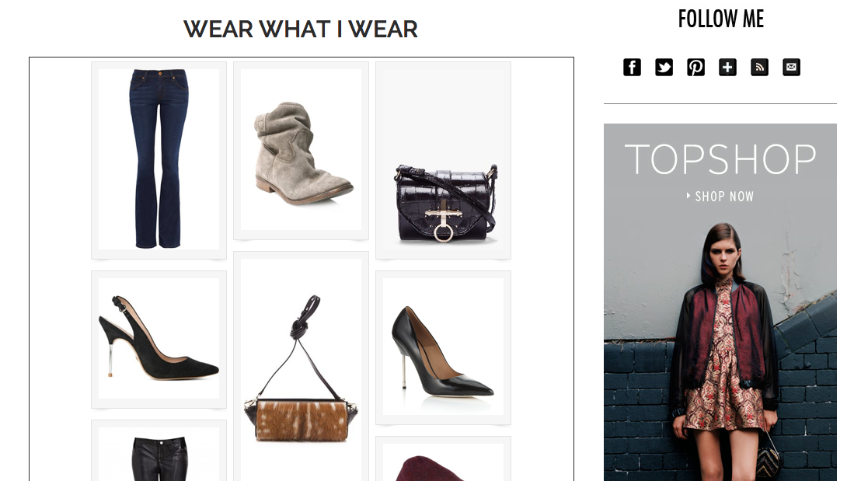Image resolution: width=868 pixels, height=481 pixels.
Task: Click the Topshop model photo
Action: coord(720,351)
